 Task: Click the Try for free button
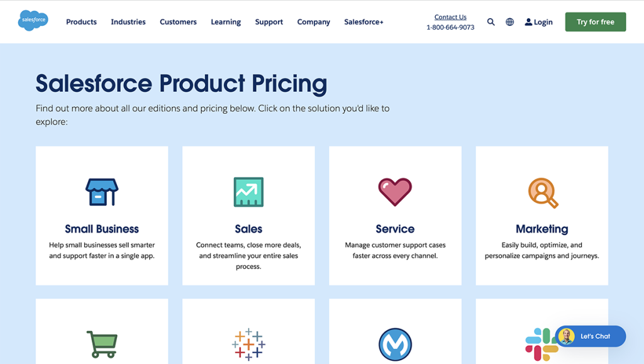pyautogui.click(x=595, y=21)
